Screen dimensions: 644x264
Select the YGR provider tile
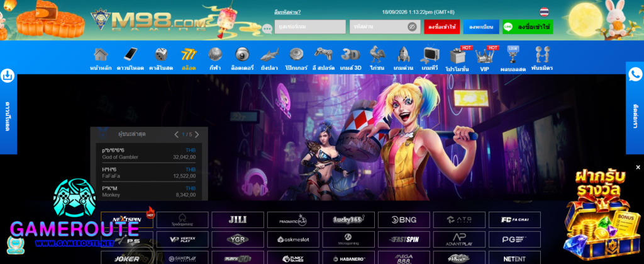click(x=238, y=239)
